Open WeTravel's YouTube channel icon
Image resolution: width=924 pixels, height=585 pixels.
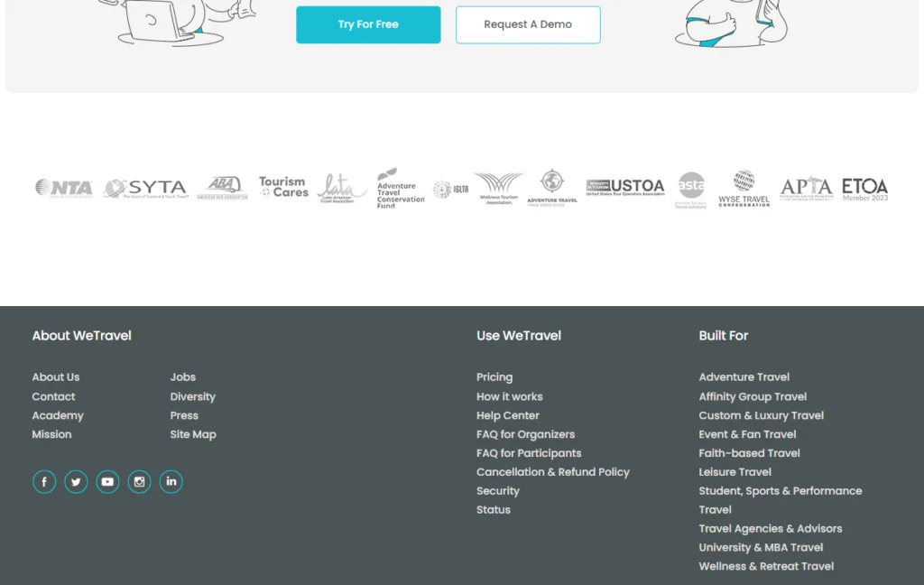(108, 482)
